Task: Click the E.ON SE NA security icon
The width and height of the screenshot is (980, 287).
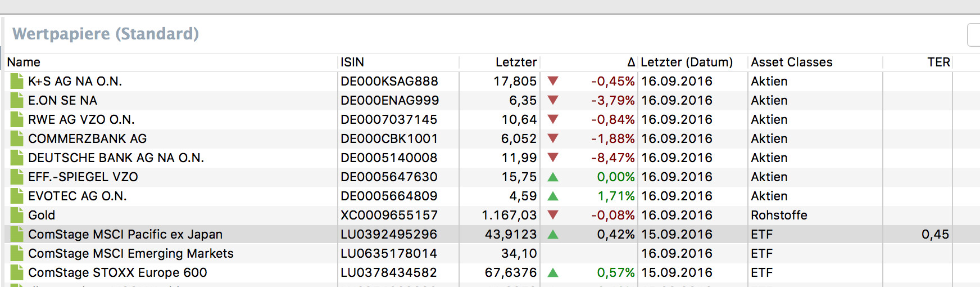Action: [17, 100]
